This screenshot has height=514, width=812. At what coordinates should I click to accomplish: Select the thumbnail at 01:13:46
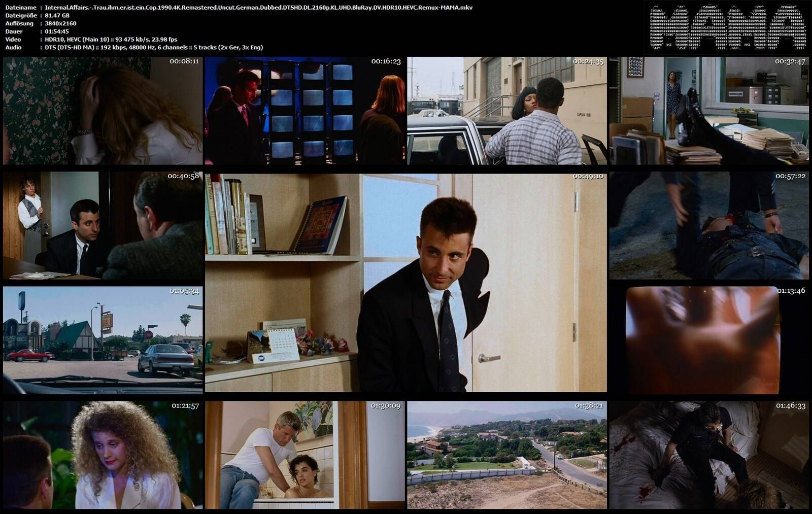click(709, 340)
